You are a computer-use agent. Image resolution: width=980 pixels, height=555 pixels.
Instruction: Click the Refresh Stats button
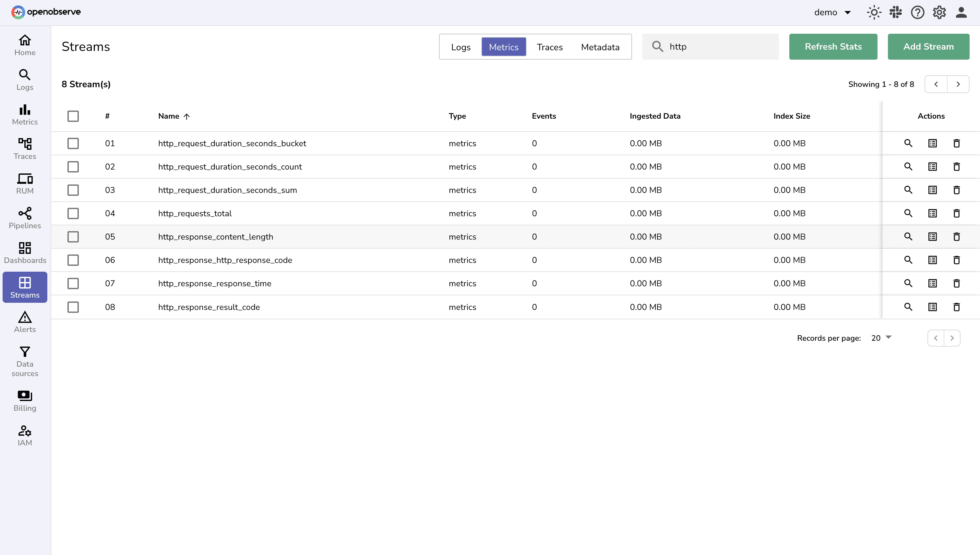[833, 46]
